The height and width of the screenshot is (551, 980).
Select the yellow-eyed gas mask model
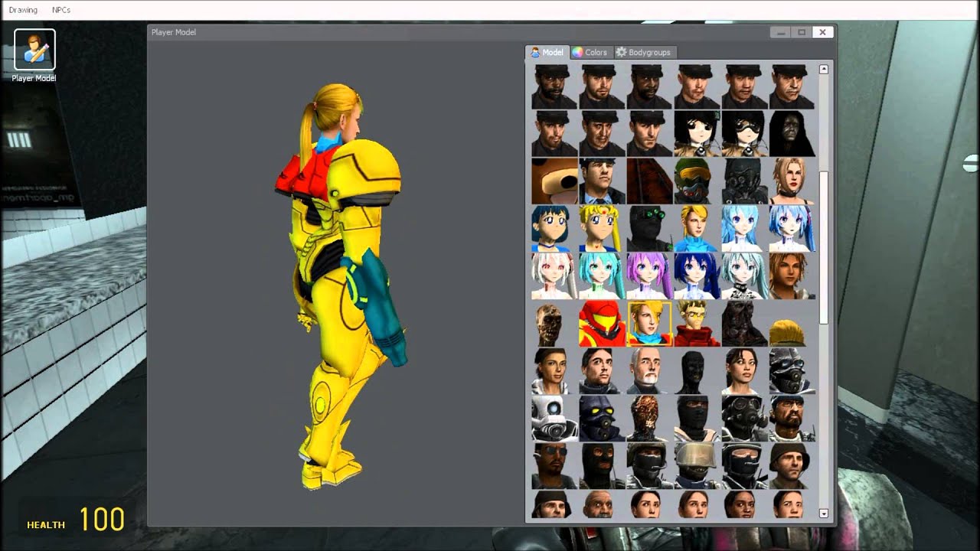[x=602, y=419]
